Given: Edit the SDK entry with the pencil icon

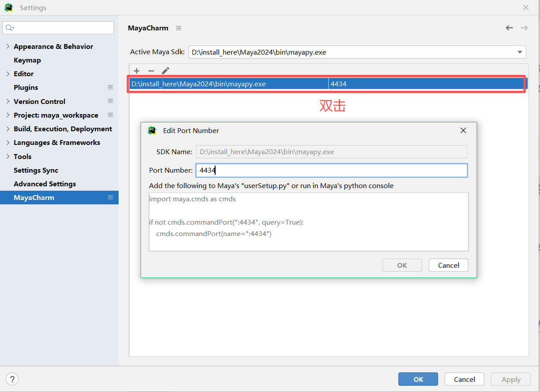Looking at the screenshot, I should coord(165,71).
